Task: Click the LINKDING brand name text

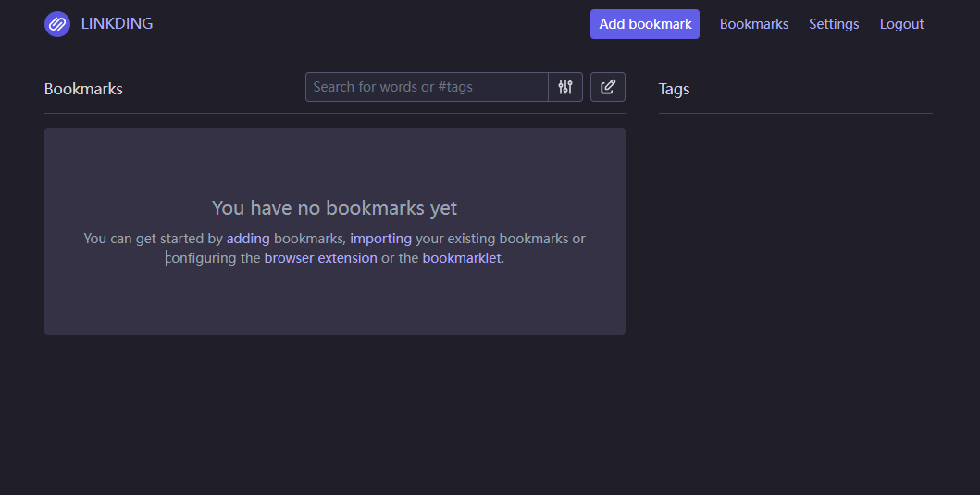Action: click(x=117, y=23)
